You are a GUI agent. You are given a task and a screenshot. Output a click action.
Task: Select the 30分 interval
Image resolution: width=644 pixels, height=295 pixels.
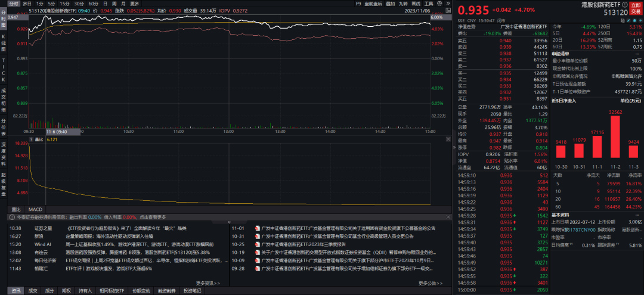(79, 4)
